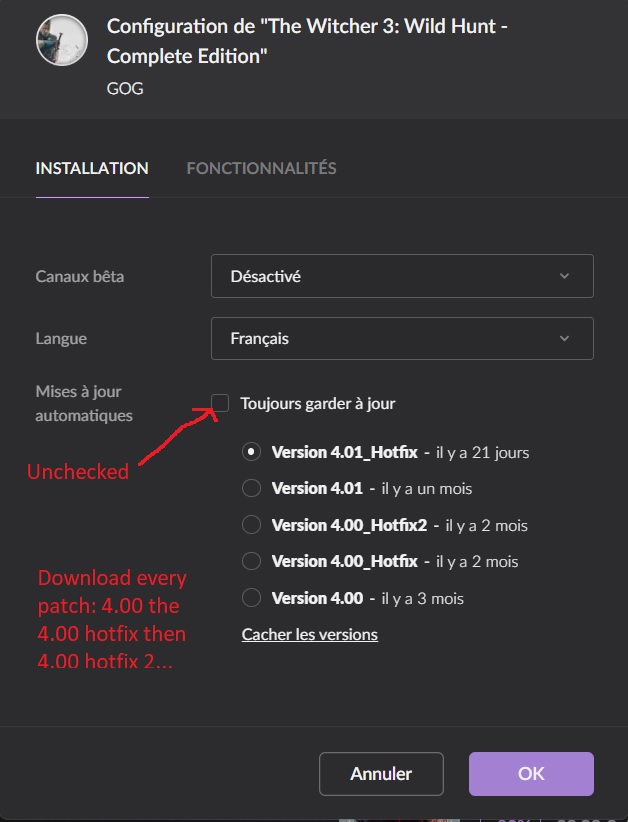Open the INSTALLATION tab
628x822 pixels.
[92, 168]
